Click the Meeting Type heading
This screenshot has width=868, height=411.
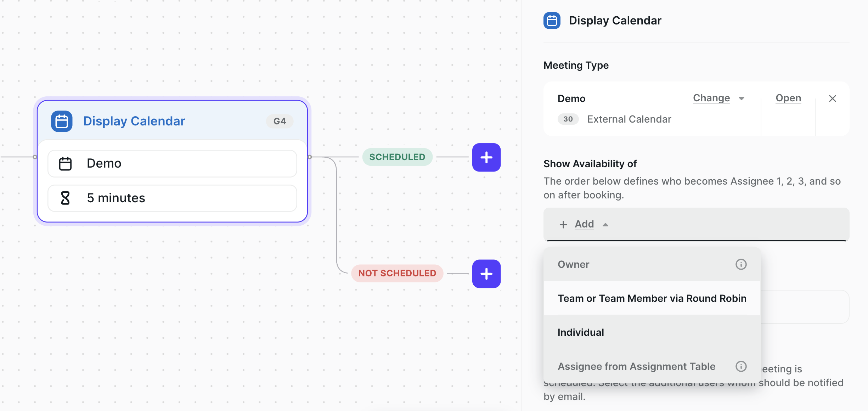(576, 65)
